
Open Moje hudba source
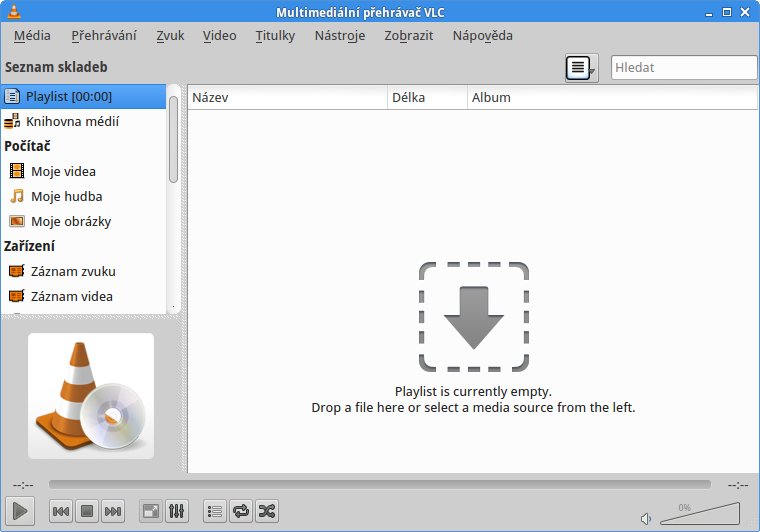pyautogui.click(x=83, y=196)
